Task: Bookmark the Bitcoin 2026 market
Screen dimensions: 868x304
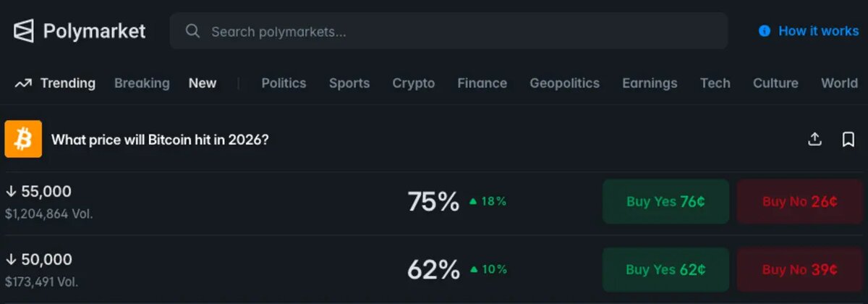Action: coord(848,139)
